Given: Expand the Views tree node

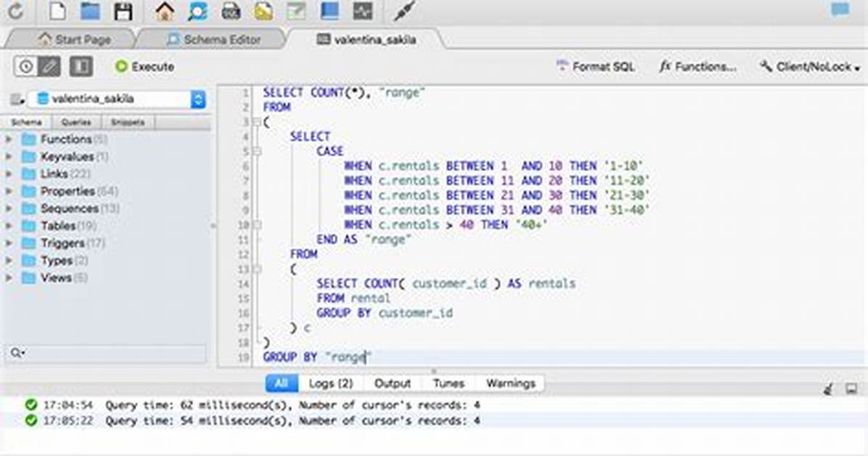Looking at the screenshot, I should [x=9, y=277].
